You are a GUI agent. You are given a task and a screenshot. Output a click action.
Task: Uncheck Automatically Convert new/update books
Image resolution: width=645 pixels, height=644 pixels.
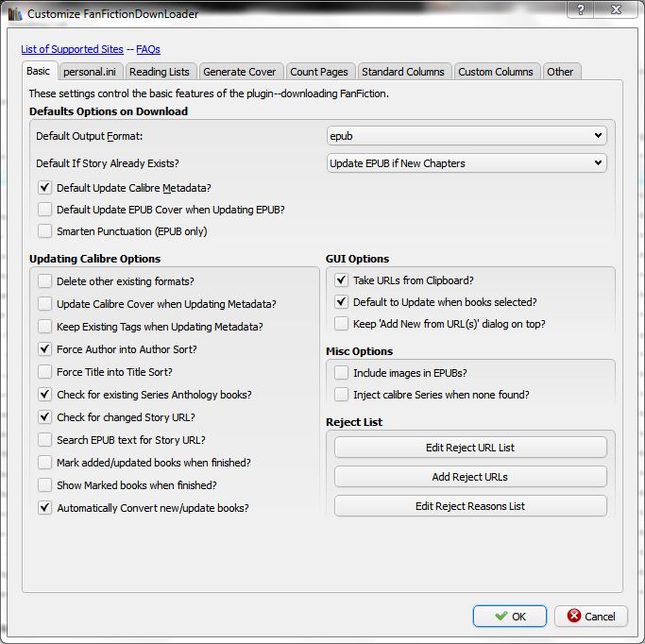tap(44, 508)
